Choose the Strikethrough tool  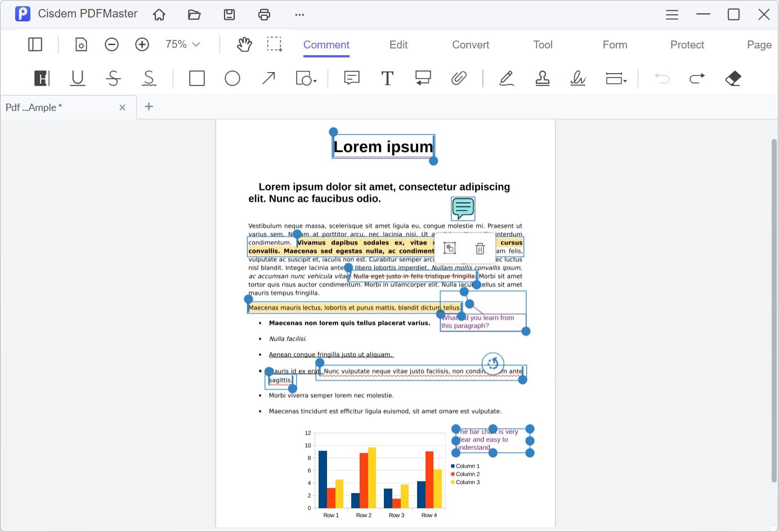(x=113, y=78)
